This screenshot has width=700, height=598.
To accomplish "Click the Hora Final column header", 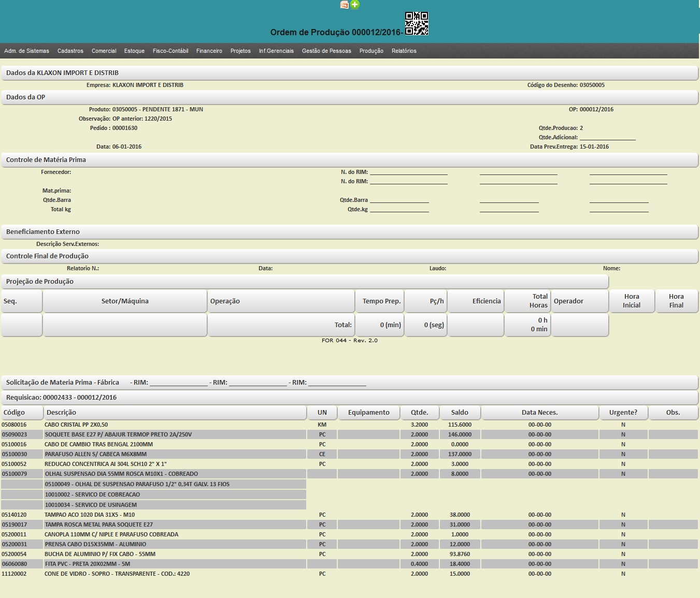I will coord(676,301).
